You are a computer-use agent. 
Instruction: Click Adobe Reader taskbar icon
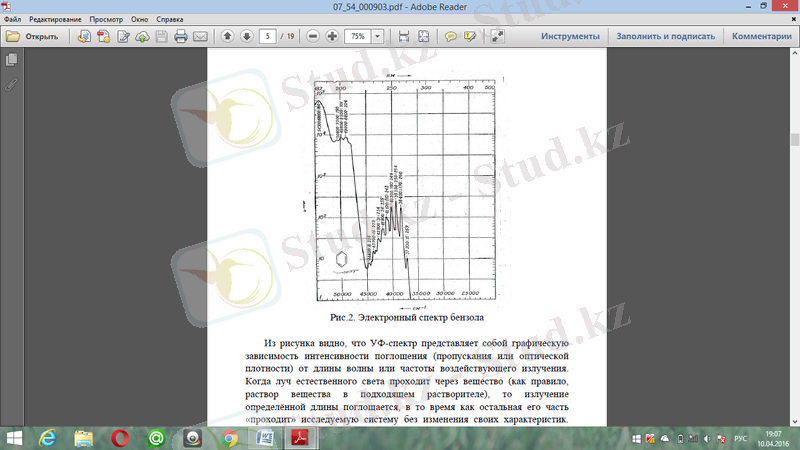click(299, 438)
